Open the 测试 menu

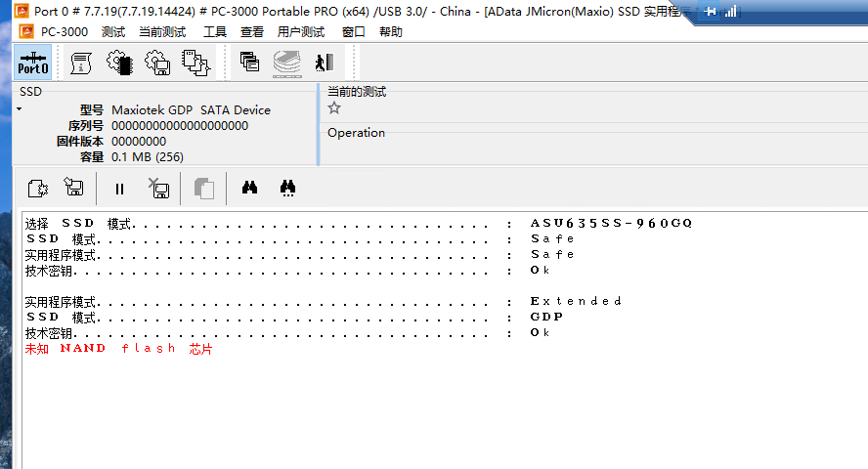(x=113, y=31)
